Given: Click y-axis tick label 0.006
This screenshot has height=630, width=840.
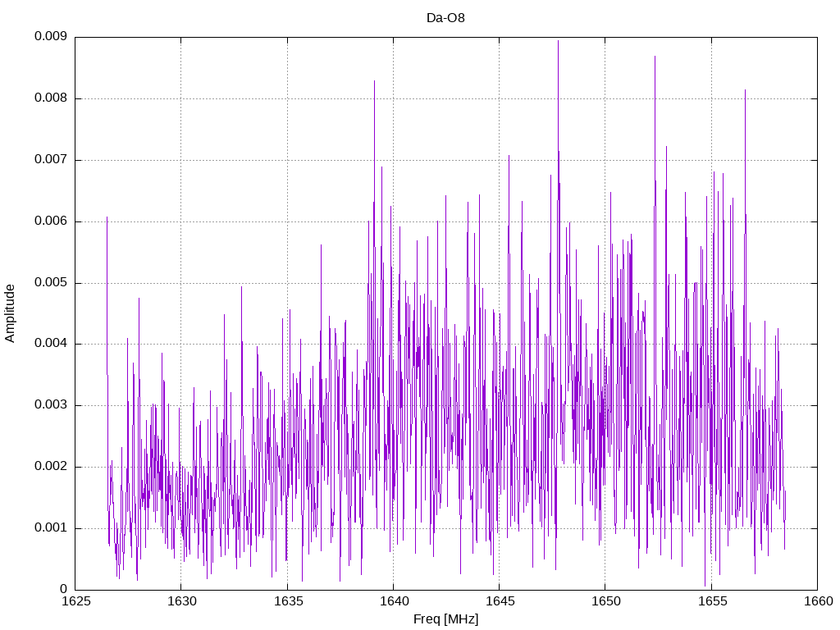Looking at the screenshot, I should (51, 221).
